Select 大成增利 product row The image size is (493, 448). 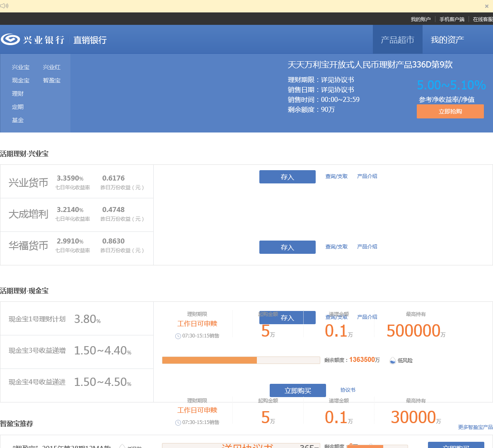(77, 215)
